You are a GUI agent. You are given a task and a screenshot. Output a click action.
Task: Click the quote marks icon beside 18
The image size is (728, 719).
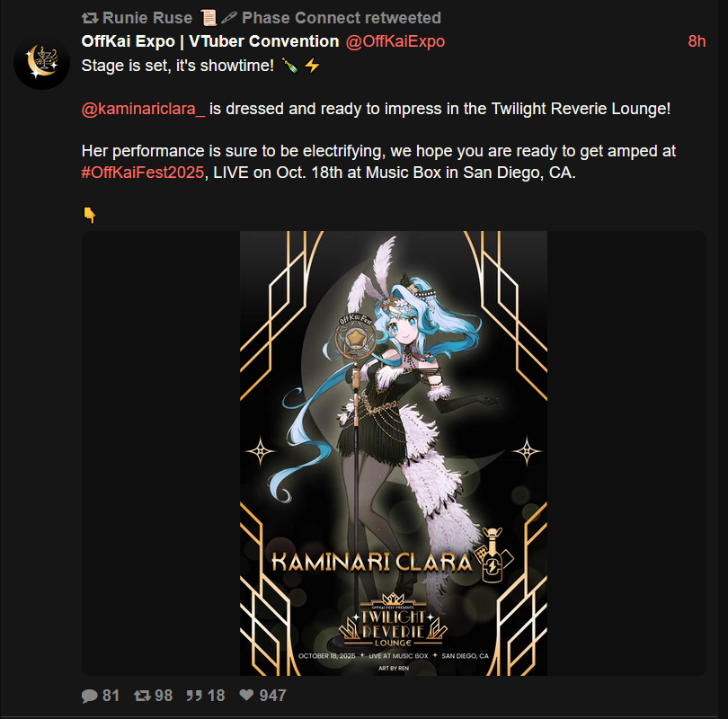tap(194, 696)
